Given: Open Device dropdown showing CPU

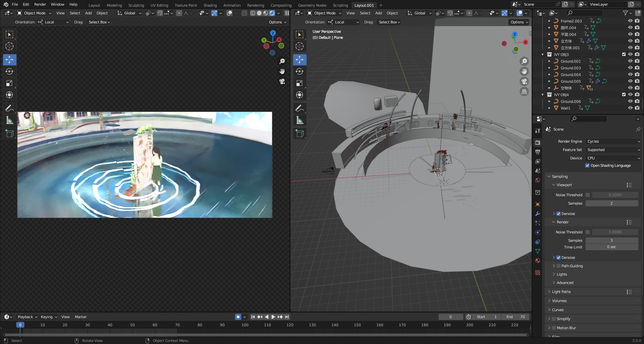Looking at the screenshot, I should 613,158.
